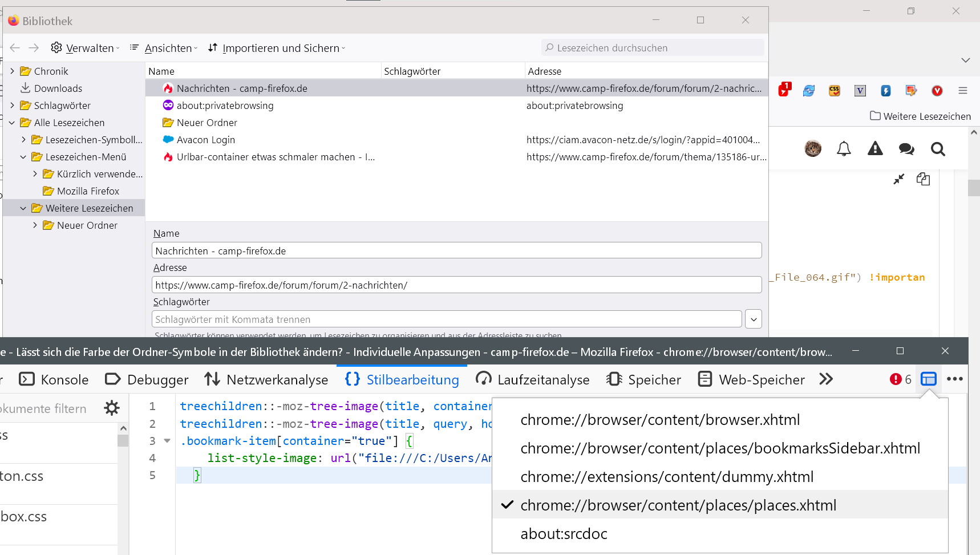Open the style editor options gear
980x555 pixels.
click(112, 408)
